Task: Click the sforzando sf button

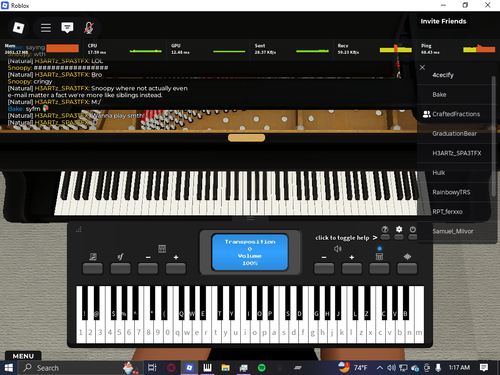Action: pos(120,268)
